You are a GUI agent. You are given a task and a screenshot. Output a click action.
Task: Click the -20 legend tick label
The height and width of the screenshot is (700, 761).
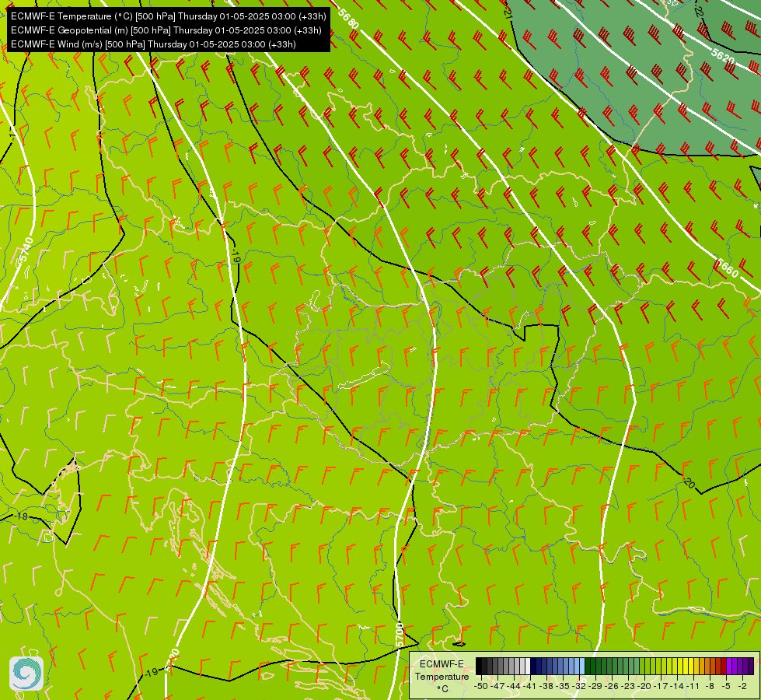(644, 686)
